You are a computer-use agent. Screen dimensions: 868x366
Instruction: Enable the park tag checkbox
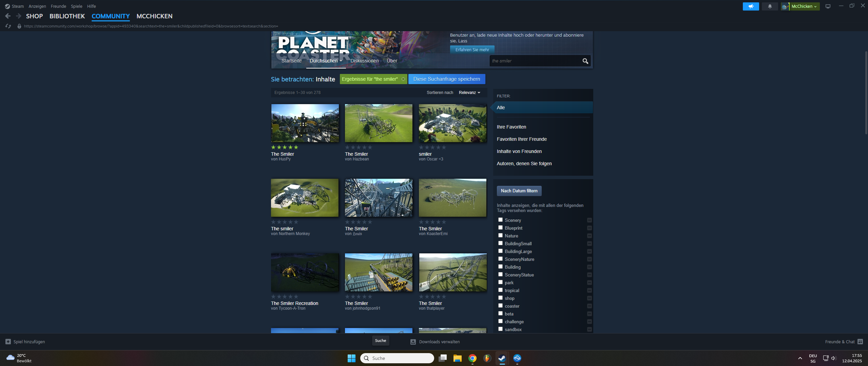click(x=500, y=282)
